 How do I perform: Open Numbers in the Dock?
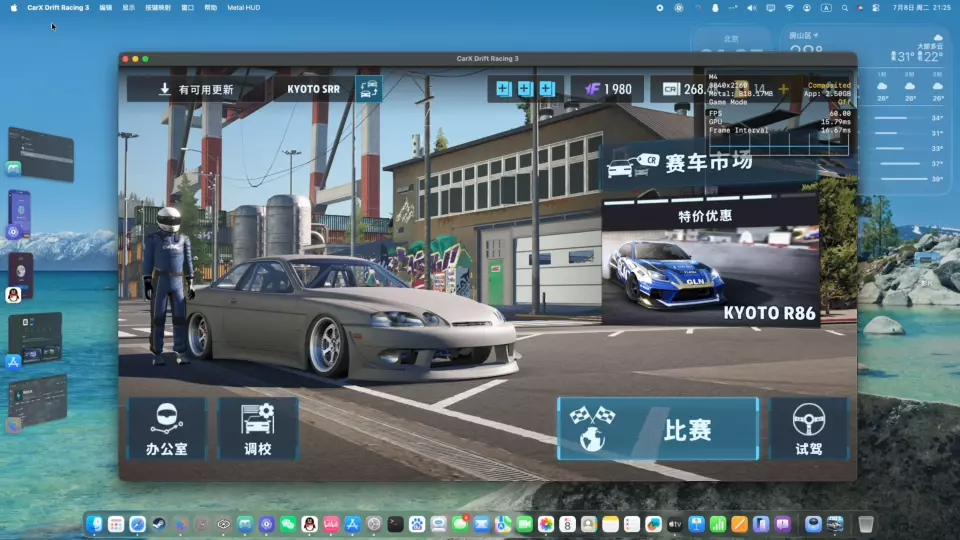coord(718,524)
